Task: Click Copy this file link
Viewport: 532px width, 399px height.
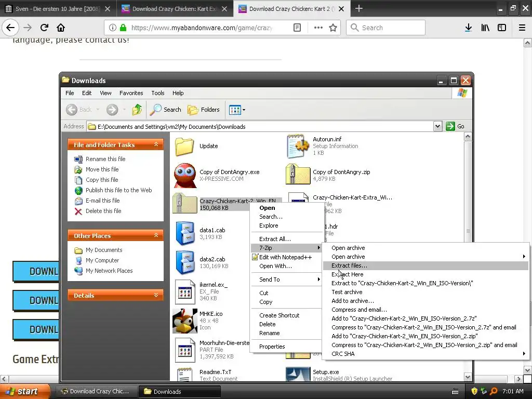Action: [x=102, y=180]
